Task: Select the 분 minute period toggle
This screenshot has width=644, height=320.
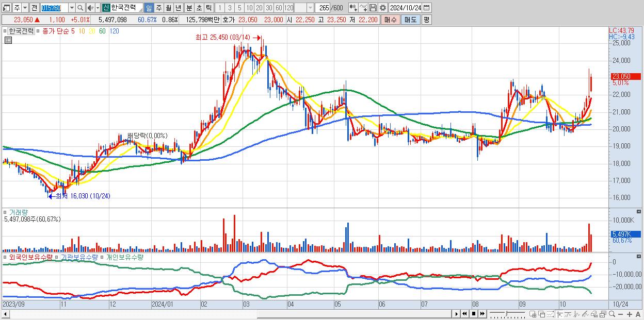Action: tap(189, 8)
